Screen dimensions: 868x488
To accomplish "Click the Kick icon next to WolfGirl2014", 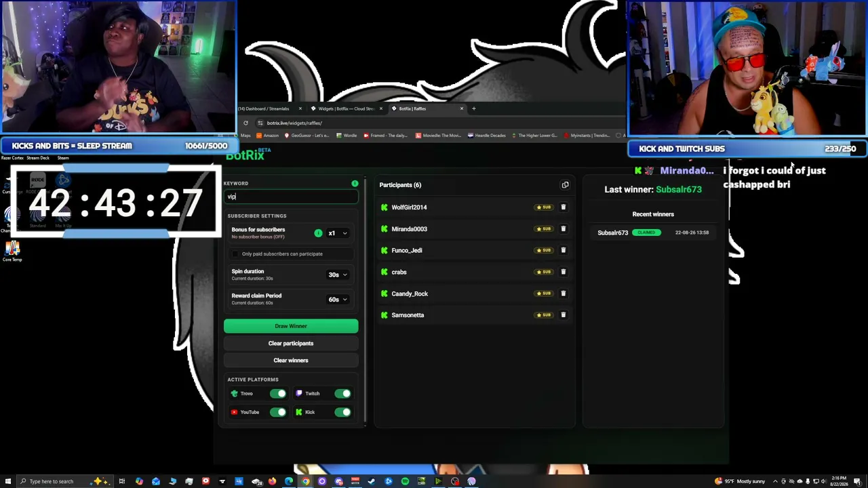I will click(x=384, y=207).
